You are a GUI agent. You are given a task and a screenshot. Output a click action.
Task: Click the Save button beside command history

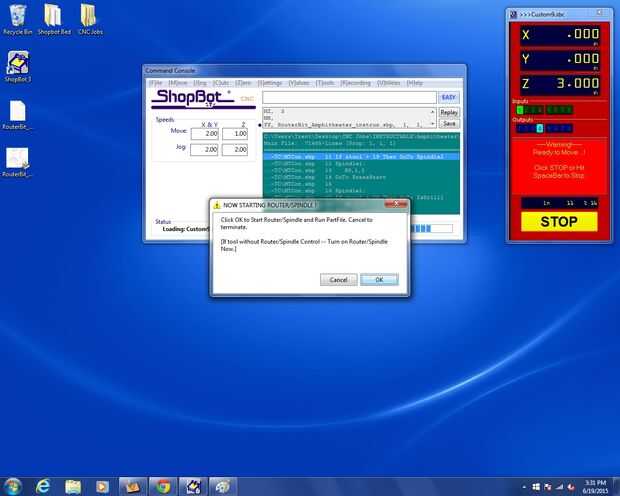449,124
